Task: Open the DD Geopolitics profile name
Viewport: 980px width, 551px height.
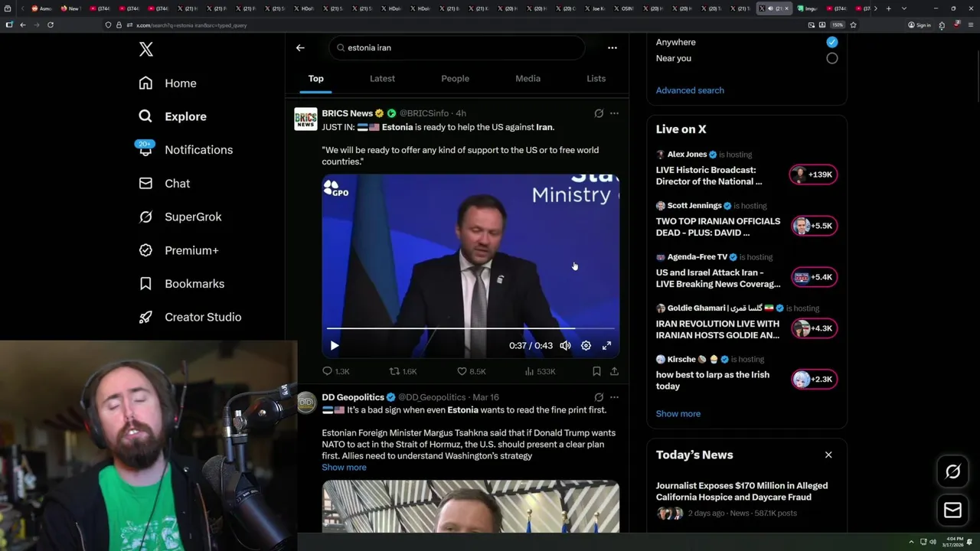Action: tap(353, 397)
